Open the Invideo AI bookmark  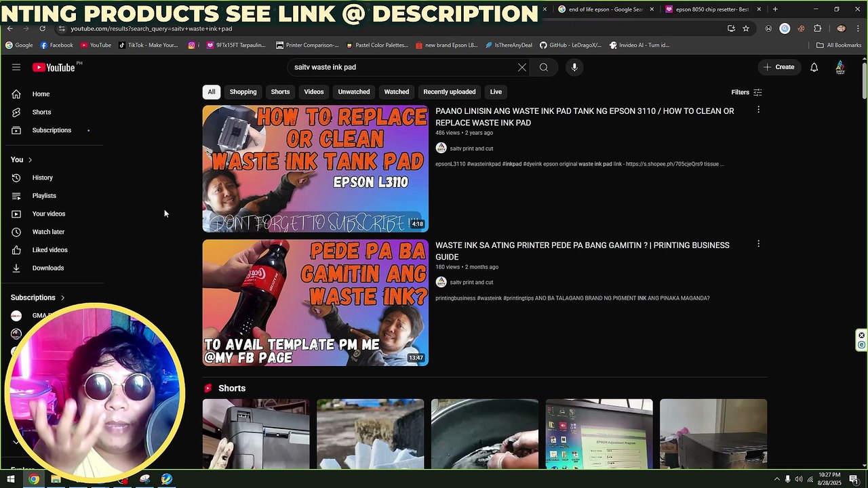[x=639, y=45]
